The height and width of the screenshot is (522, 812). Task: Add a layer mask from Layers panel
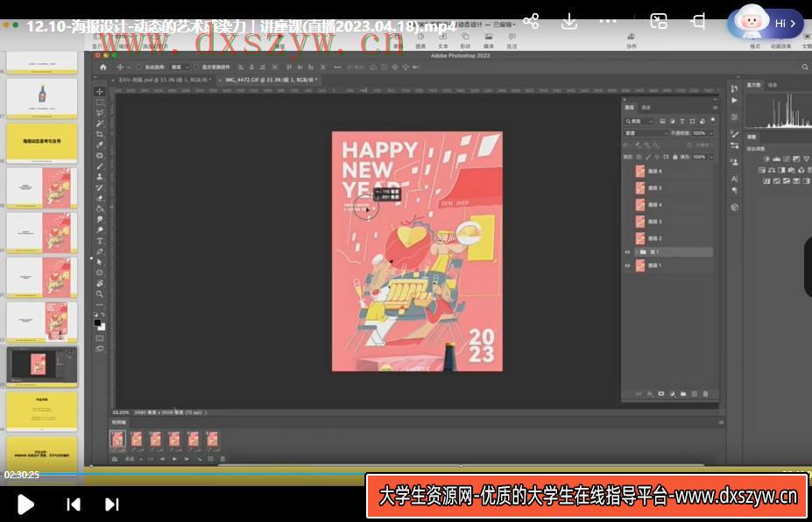661,394
